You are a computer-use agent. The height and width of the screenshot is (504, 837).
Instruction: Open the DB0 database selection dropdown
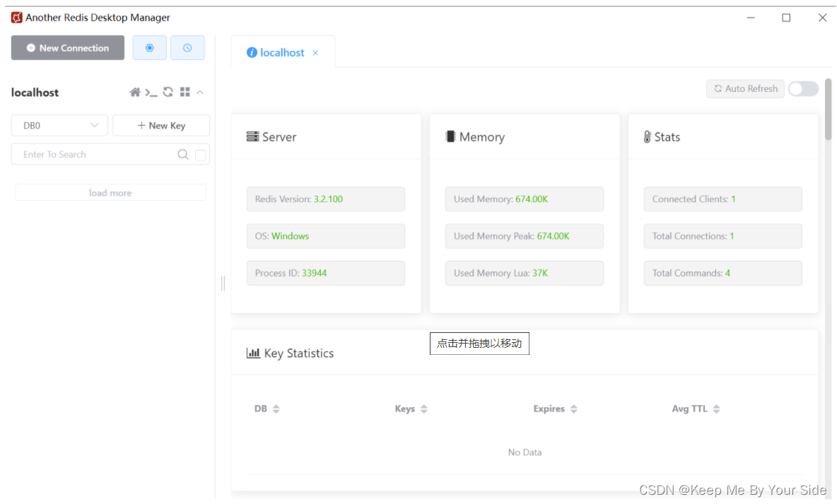coord(59,125)
